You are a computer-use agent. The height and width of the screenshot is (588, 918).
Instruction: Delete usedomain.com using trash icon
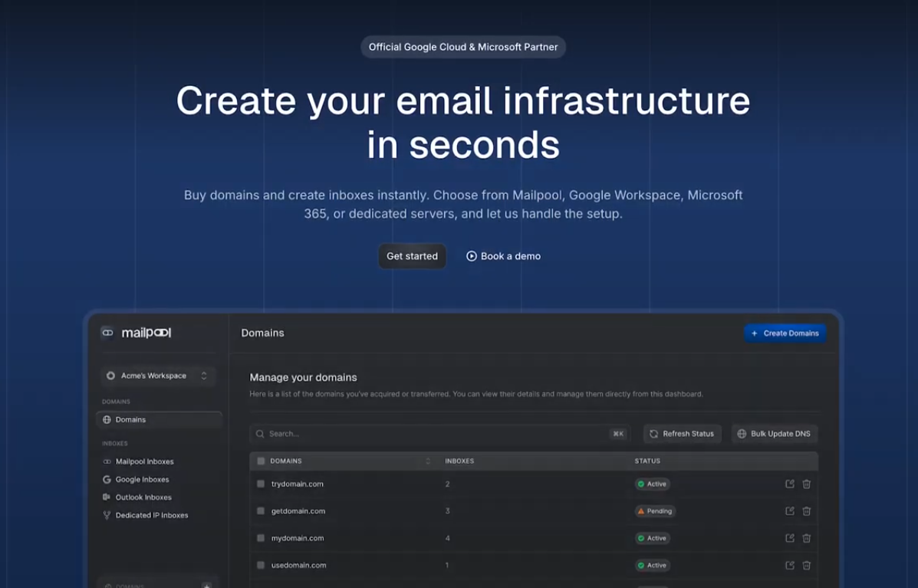[x=806, y=565]
